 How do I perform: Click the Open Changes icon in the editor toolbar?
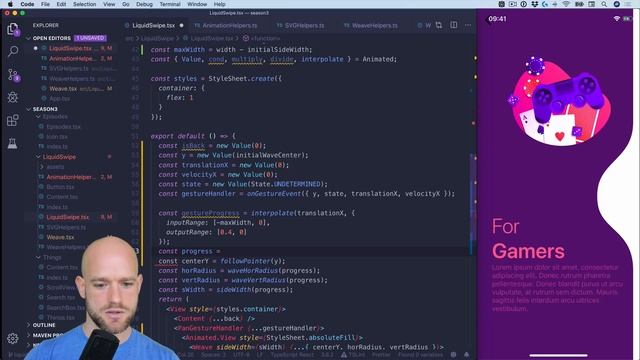coord(439,25)
